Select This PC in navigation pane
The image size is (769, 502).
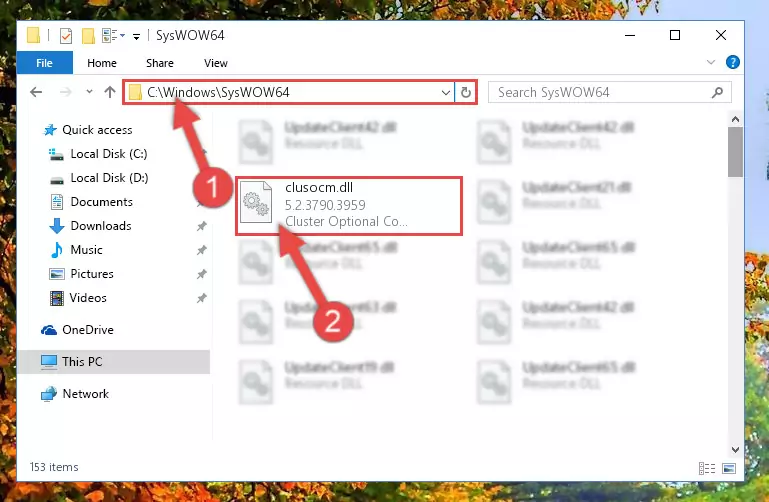113,362
